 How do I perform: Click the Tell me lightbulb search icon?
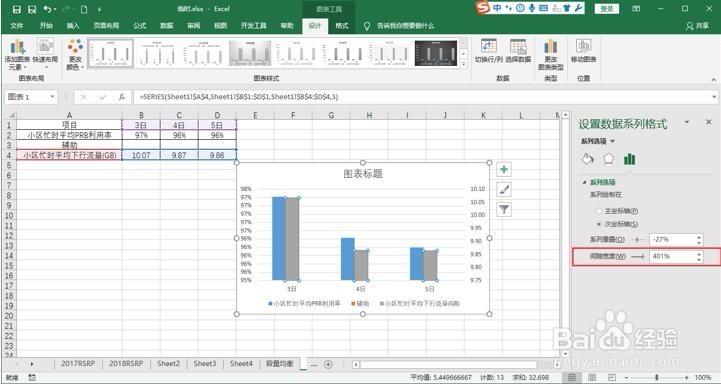click(x=366, y=26)
